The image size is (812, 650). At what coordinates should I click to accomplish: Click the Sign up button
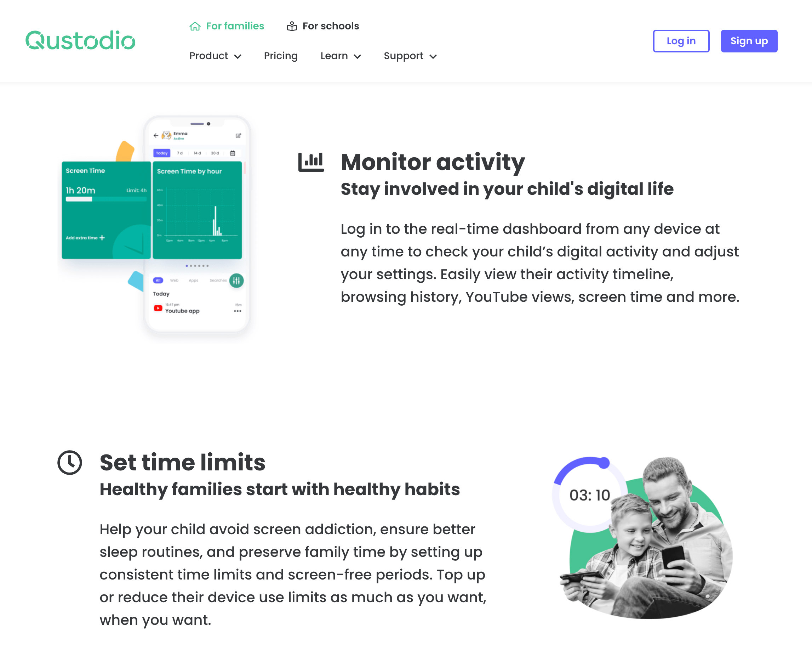click(748, 41)
